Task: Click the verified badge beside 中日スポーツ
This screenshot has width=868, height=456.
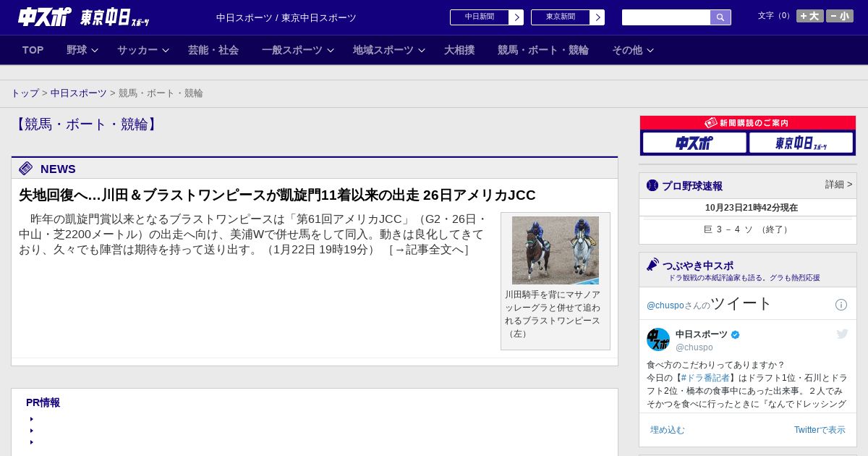Action: click(x=736, y=334)
